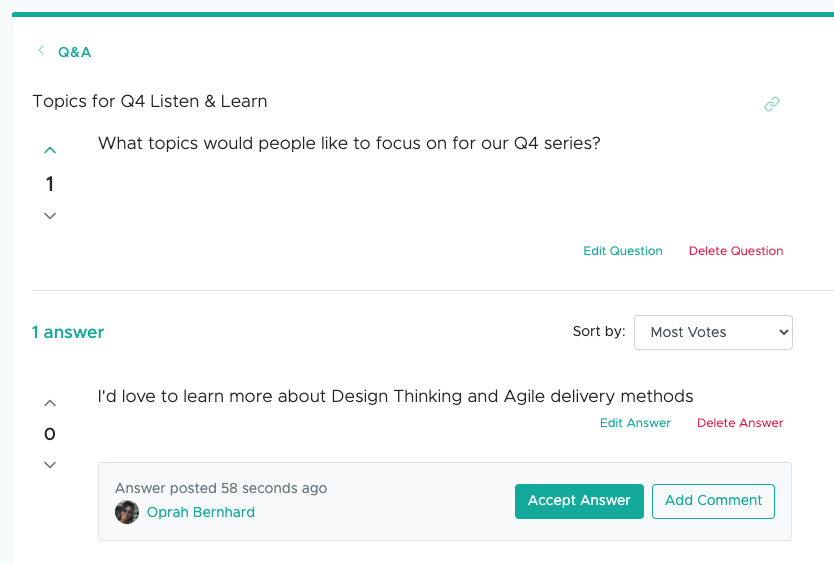Copy the question link via chain icon
Image resolution: width=834 pixels, height=564 pixels.
click(x=772, y=104)
